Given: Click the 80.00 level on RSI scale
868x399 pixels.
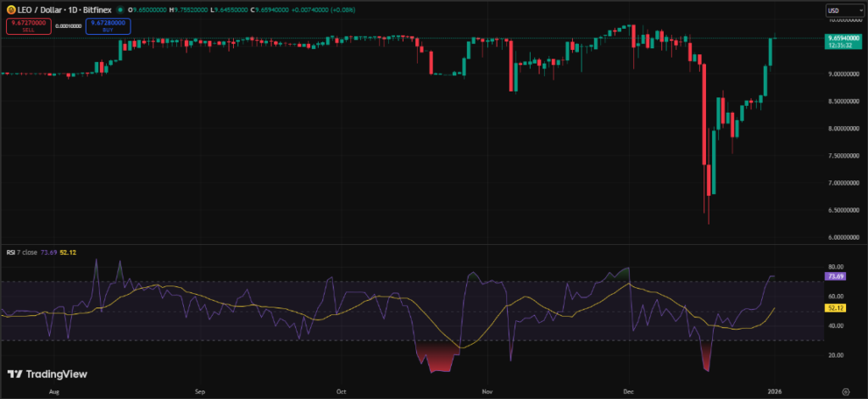Looking at the screenshot, I should pos(835,266).
